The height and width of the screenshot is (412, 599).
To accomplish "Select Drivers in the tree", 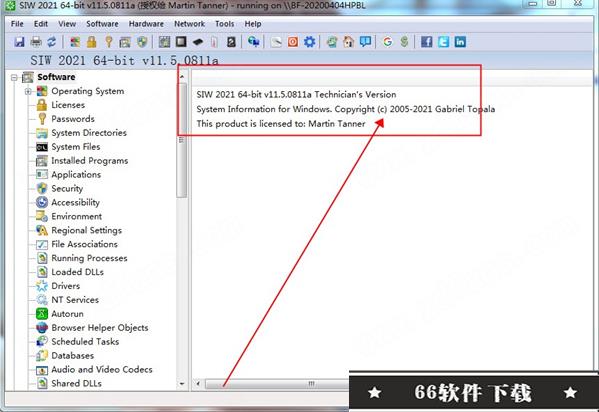I will click(x=66, y=286).
